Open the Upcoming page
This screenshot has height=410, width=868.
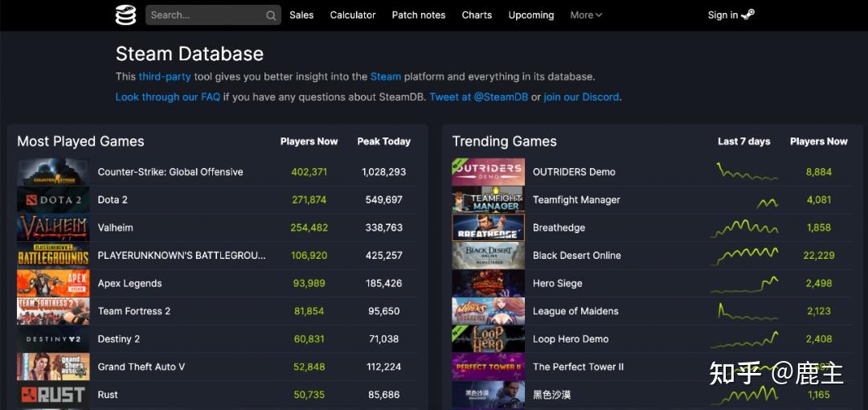pyautogui.click(x=531, y=15)
